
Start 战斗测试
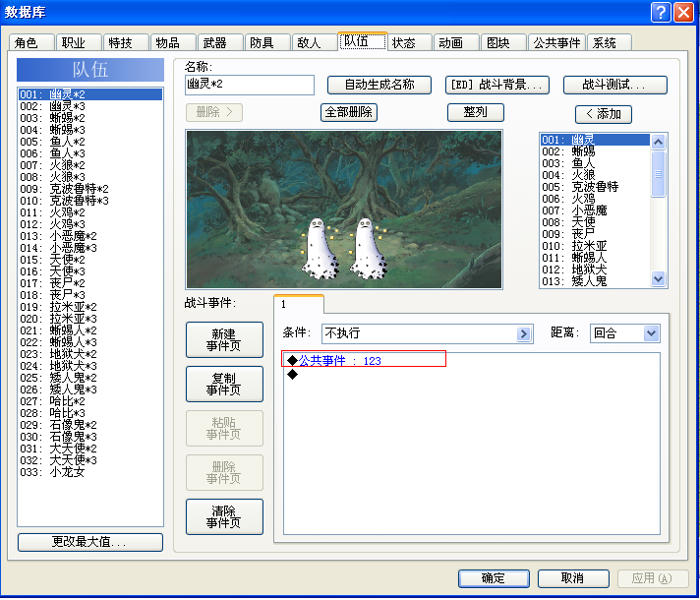(x=615, y=85)
